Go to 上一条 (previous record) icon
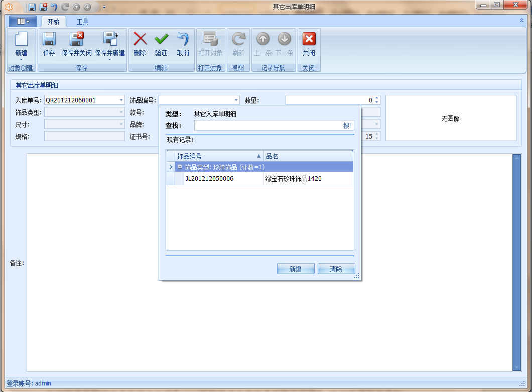The height and width of the screenshot is (392, 532). point(263,39)
